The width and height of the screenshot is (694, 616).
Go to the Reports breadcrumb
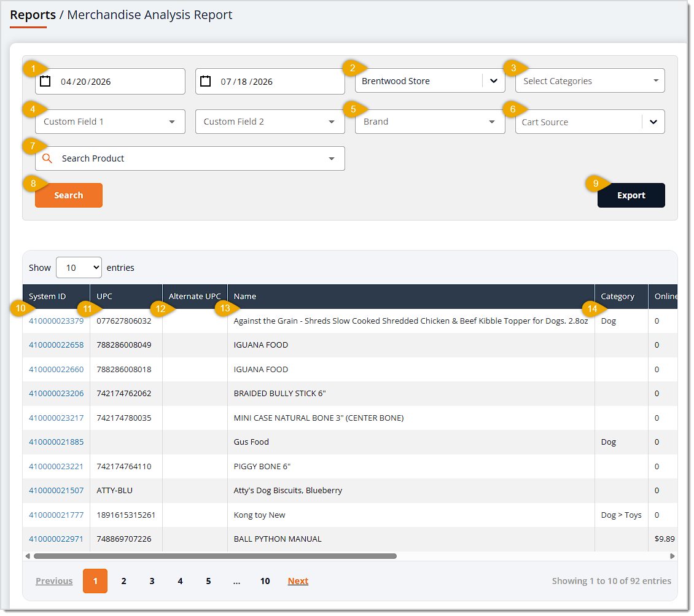[33, 15]
